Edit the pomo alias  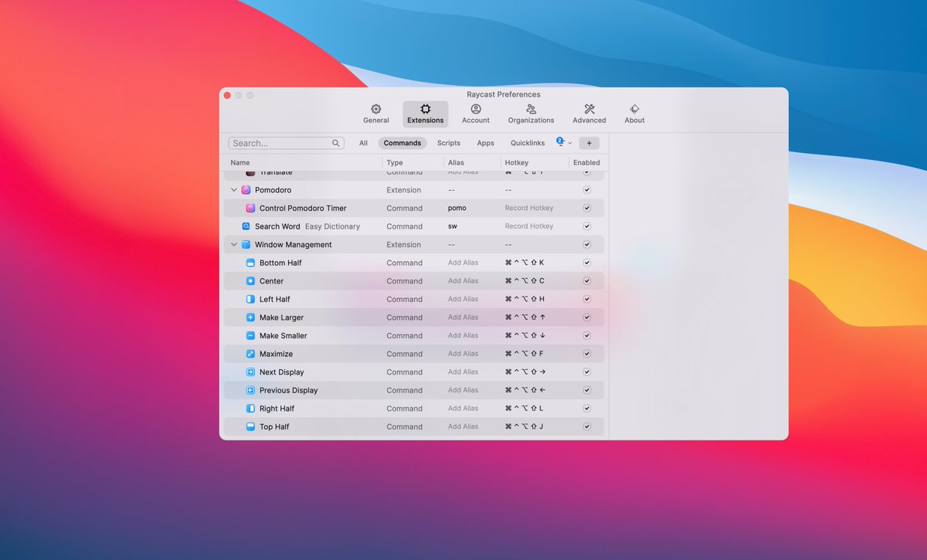(457, 209)
